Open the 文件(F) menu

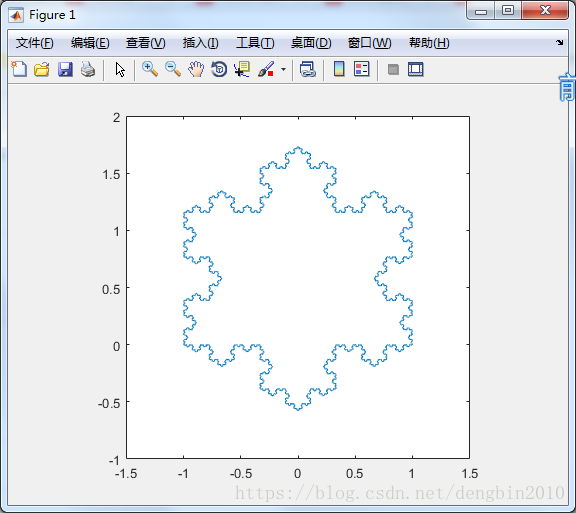(35, 43)
